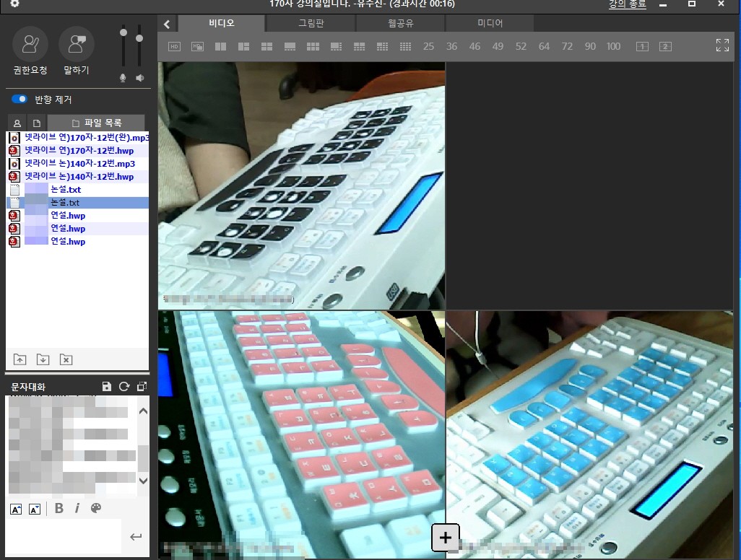Screen dimensions: 741x560
Task: Pop out the chat window
Action: click(142, 387)
